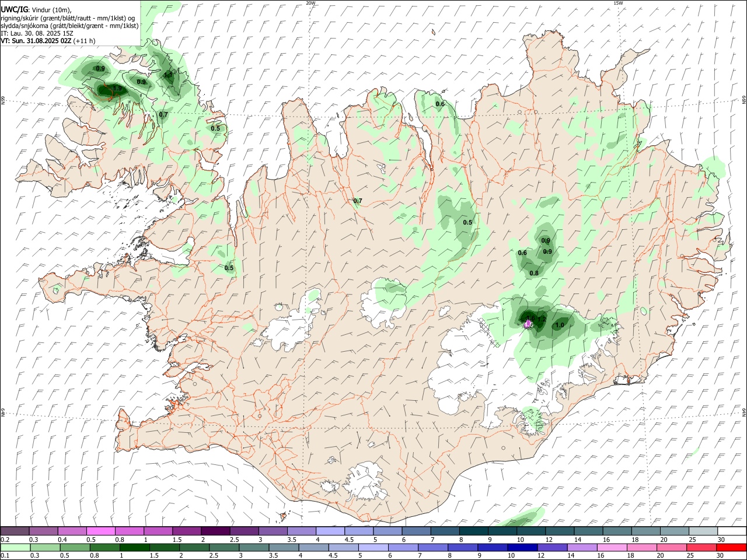Viewport: 747px width, 560px height.
Task: Click the bright pink 0.5 snow legend swatch
Action: click(x=101, y=531)
